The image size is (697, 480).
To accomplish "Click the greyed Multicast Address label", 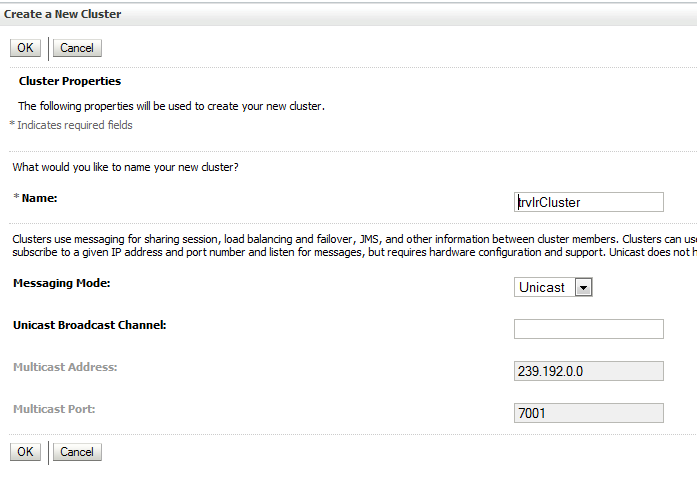I will pos(65,367).
